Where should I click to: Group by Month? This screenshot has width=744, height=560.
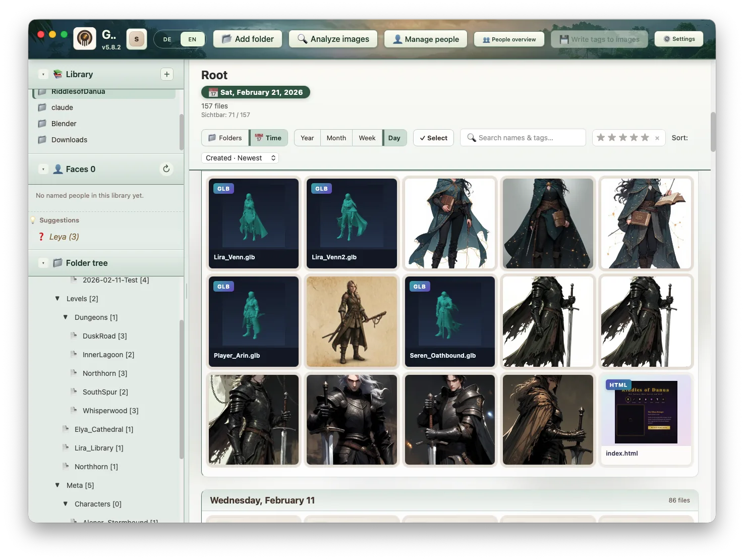(x=336, y=138)
